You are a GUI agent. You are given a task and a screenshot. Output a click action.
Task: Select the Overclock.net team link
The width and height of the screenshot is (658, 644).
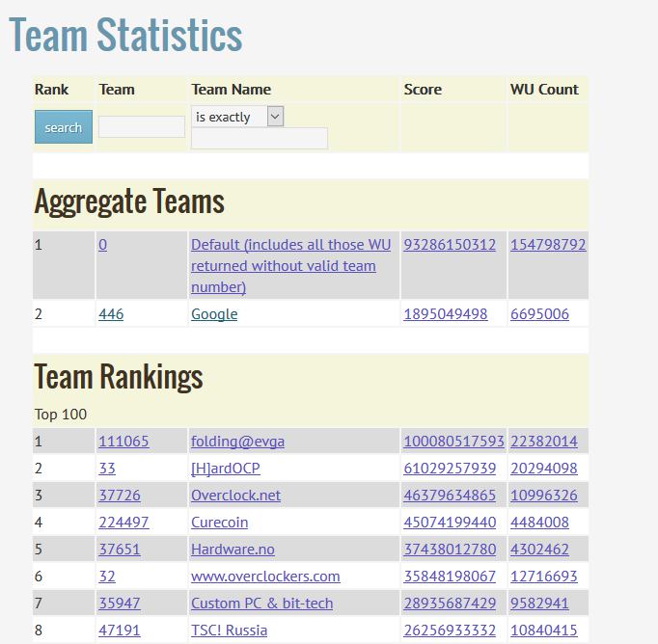[235, 496]
